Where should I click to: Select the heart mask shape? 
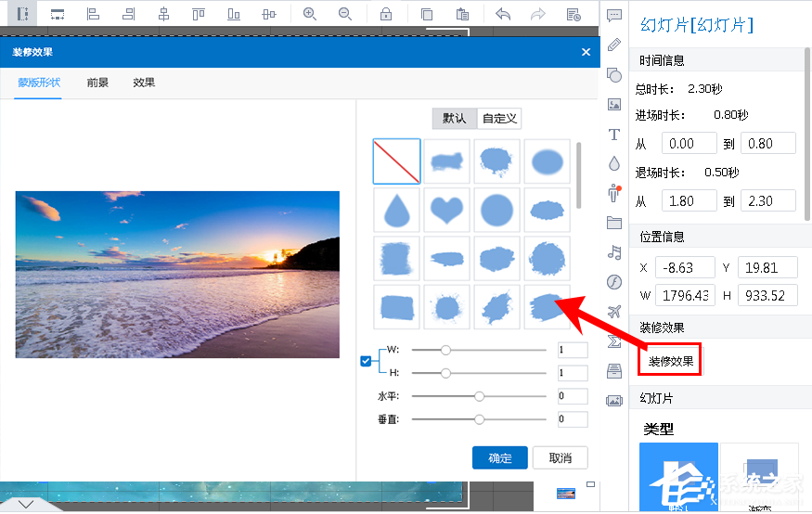(446, 210)
